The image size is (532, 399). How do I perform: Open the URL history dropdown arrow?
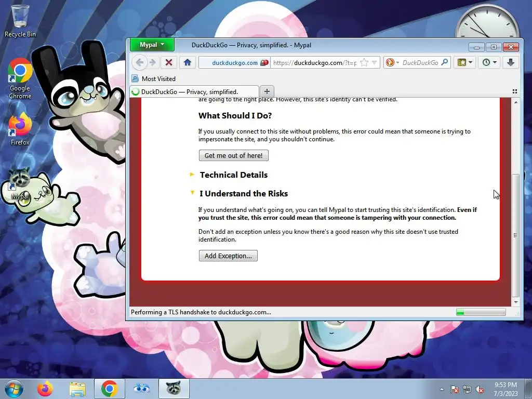[x=374, y=62]
